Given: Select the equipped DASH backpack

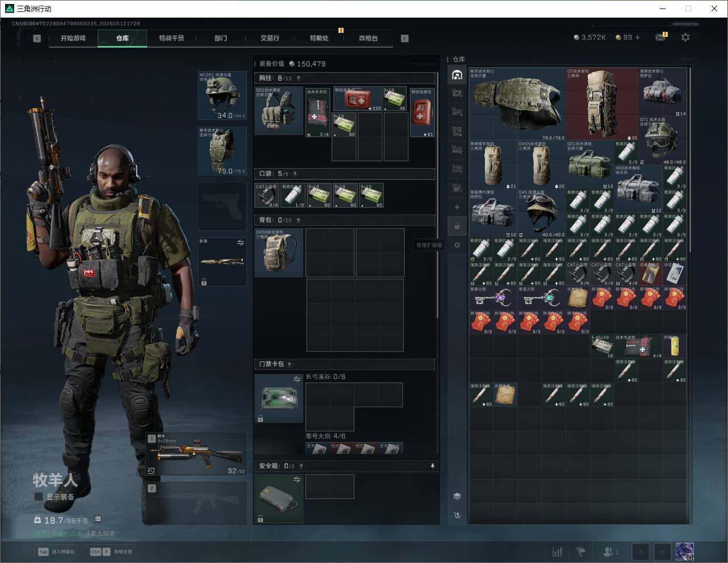Looking at the screenshot, I should [279, 253].
